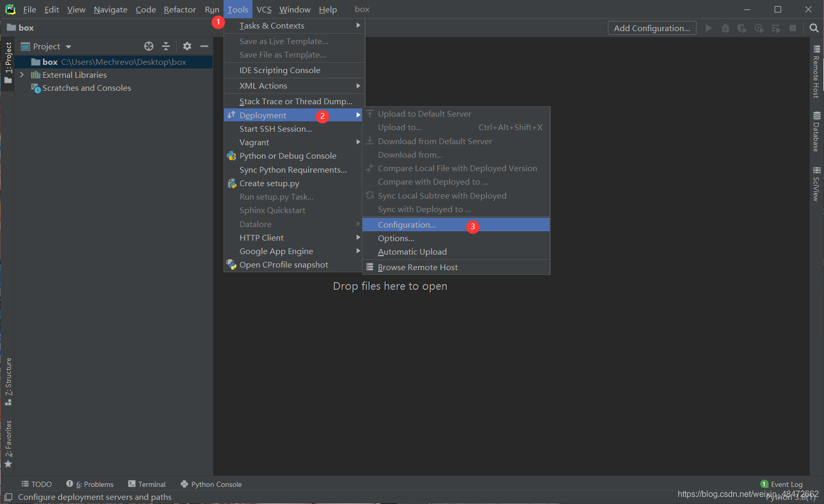Click the Run play icon
Image resolution: width=824 pixels, height=504 pixels.
click(708, 28)
